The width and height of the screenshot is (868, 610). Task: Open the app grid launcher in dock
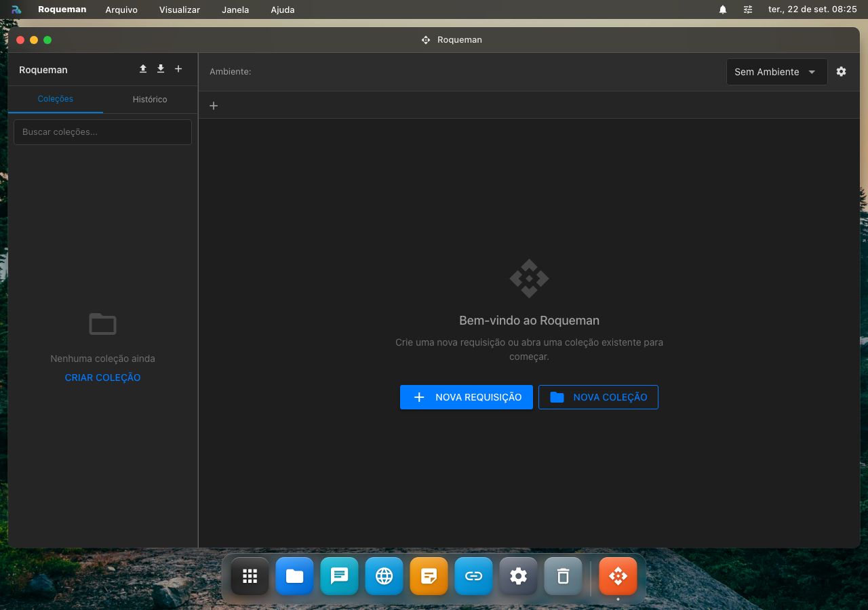(250, 576)
